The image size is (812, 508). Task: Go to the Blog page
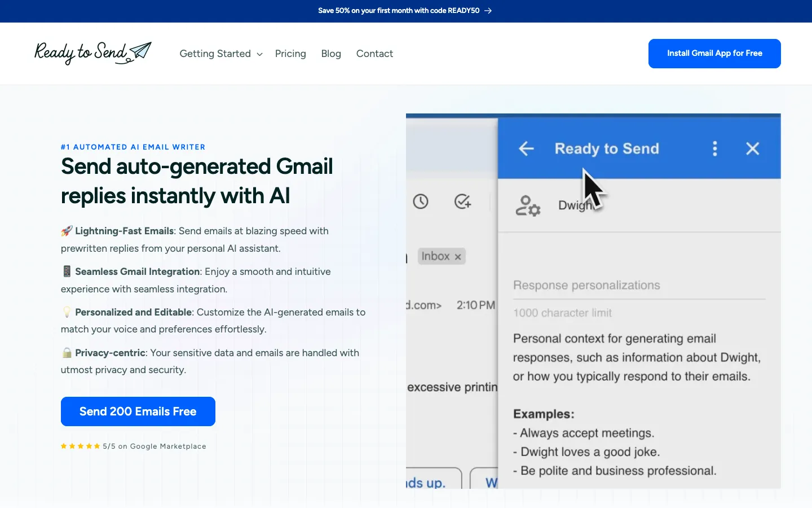331,54
